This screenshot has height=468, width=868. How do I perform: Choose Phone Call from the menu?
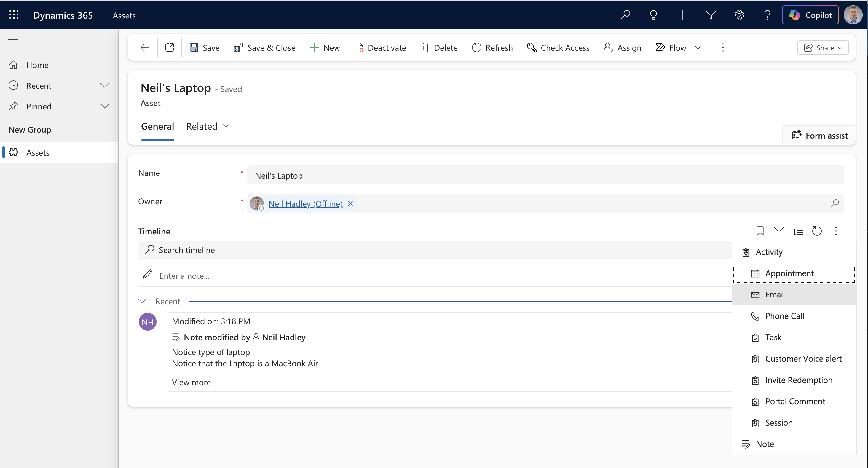tap(794, 316)
